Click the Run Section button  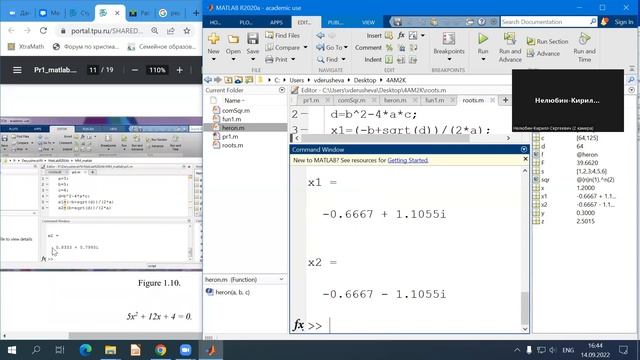(x=547, y=41)
